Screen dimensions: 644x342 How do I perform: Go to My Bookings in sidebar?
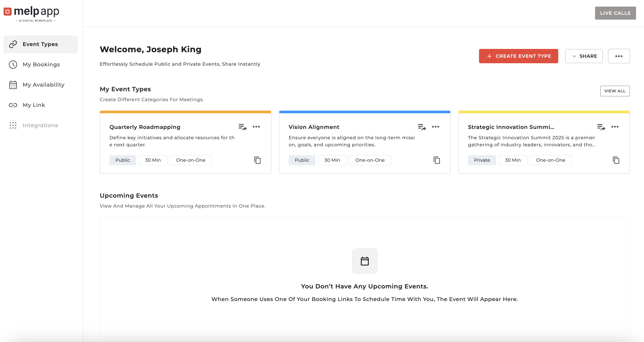pyautogui.click(x=41, y=64)
